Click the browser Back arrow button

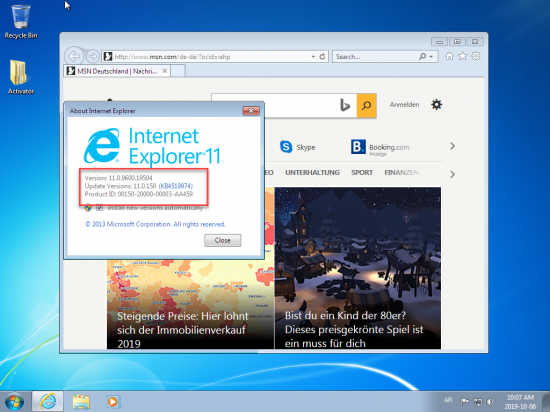point(74,56)
